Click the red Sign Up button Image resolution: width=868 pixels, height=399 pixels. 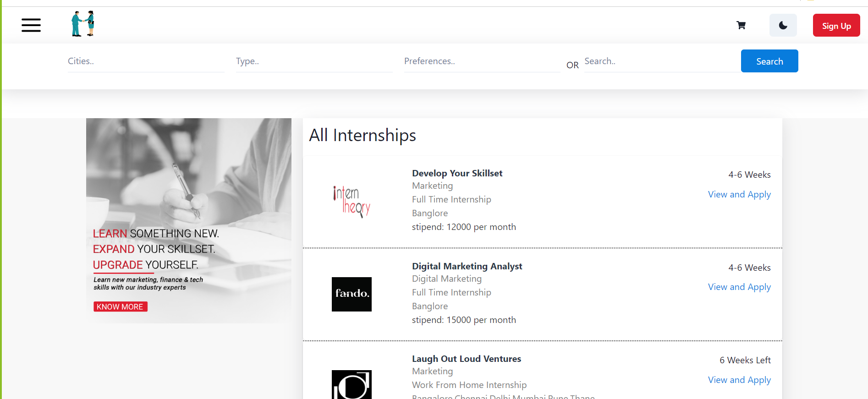(836, 25)
